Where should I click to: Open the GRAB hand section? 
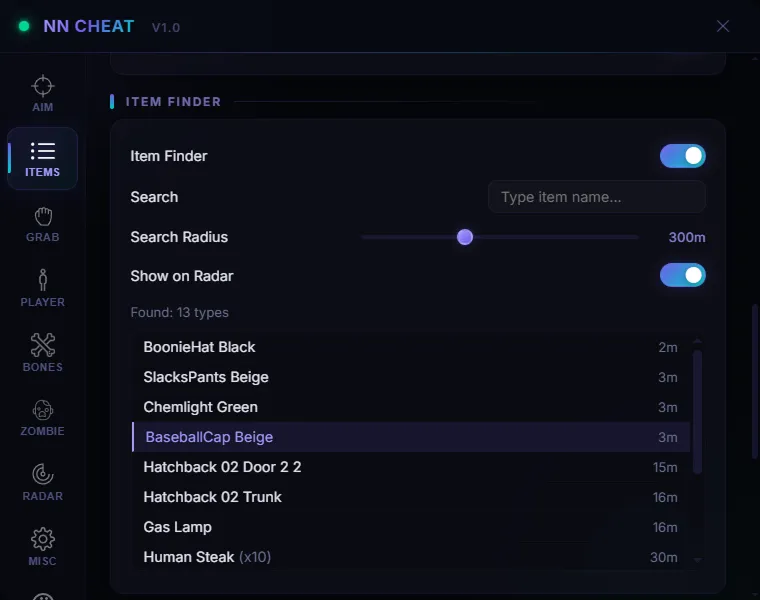(43, 224)
